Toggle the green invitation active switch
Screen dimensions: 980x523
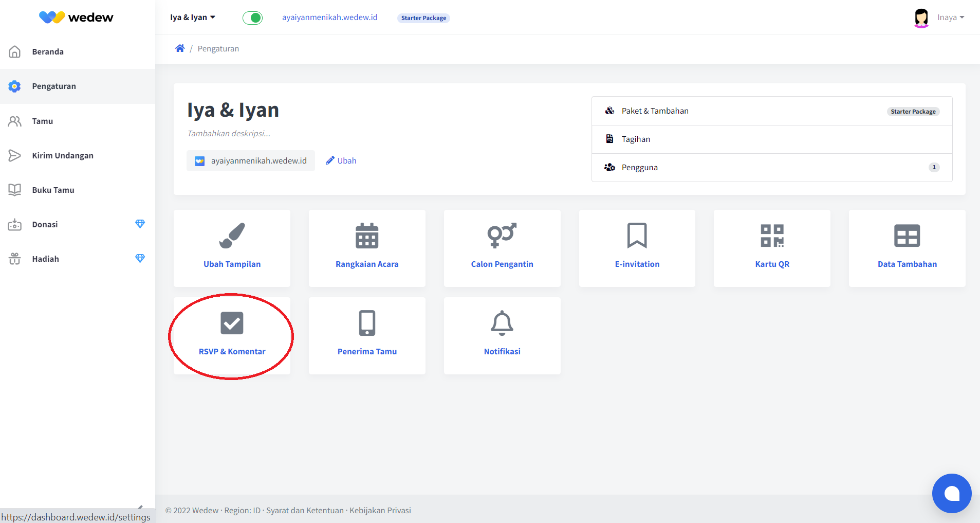[252, 18]
